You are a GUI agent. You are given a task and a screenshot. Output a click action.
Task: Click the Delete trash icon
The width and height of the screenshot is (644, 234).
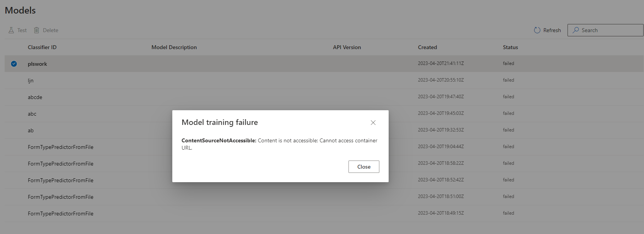coord(37,30)
